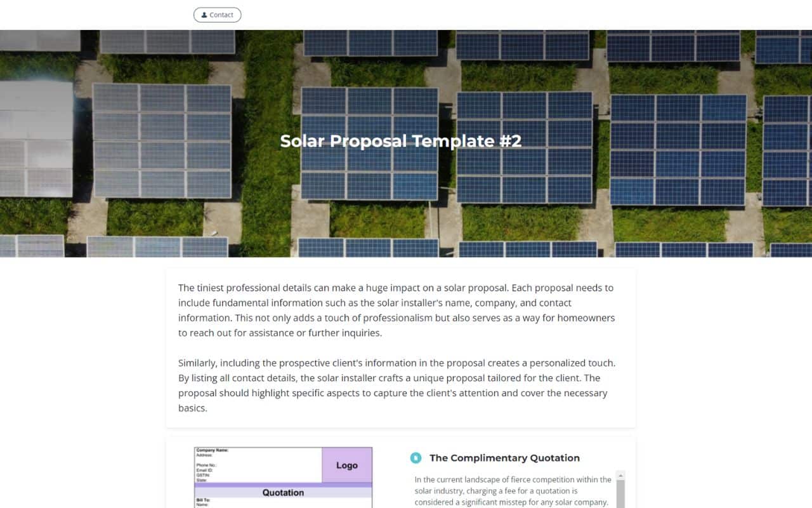This screenshot has width=812, height=508.
Task: Click the purple Logo box in the template
Action: point(346,465)
